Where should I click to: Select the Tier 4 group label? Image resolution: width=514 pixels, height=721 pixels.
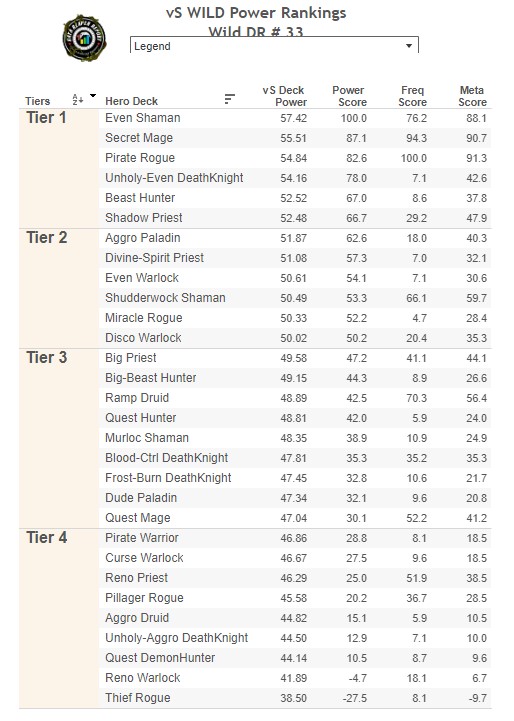pos(46,538)
